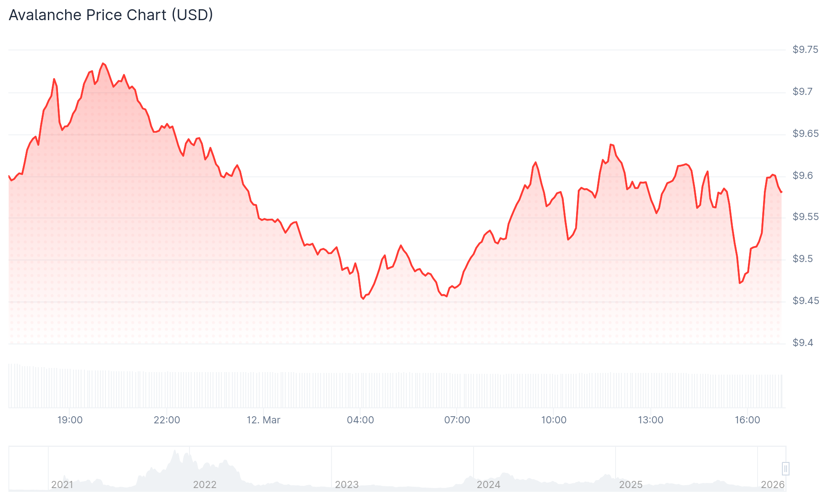This screenshot has height=504, width=829.
Task: Click the $9.75 price axis label
Action: click(805, 50)
